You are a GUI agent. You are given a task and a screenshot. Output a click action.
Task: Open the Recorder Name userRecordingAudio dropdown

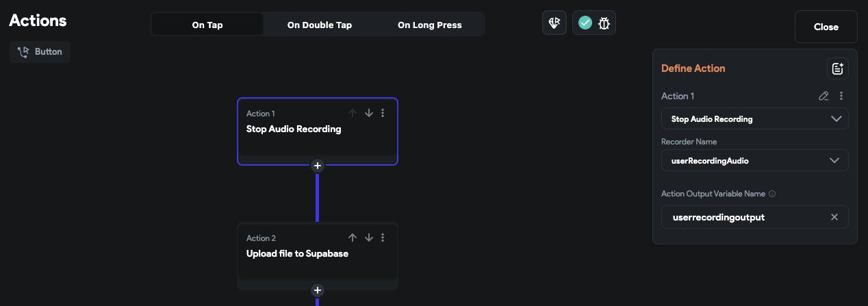point(754,161)
